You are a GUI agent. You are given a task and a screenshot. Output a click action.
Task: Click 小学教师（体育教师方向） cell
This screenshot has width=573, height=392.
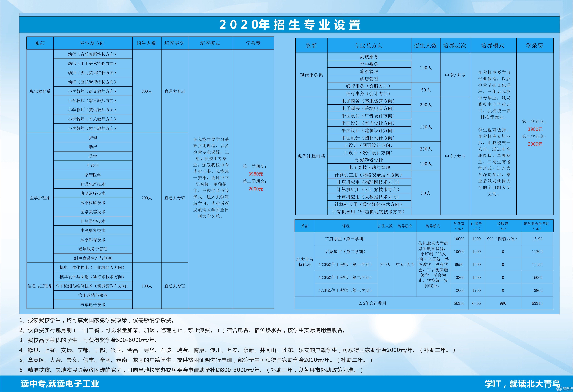pyautogui.click(x=93, y=128)
